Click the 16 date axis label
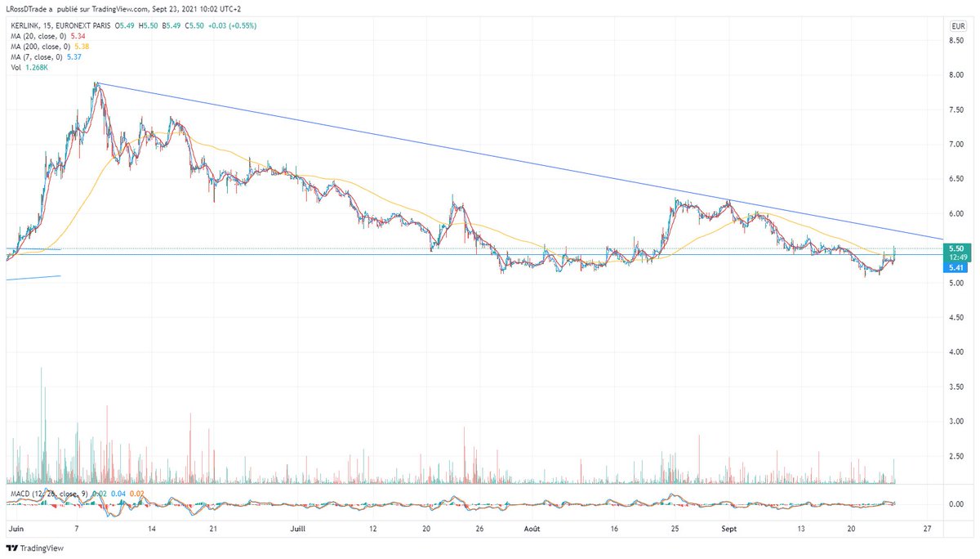 coord(612,530)
